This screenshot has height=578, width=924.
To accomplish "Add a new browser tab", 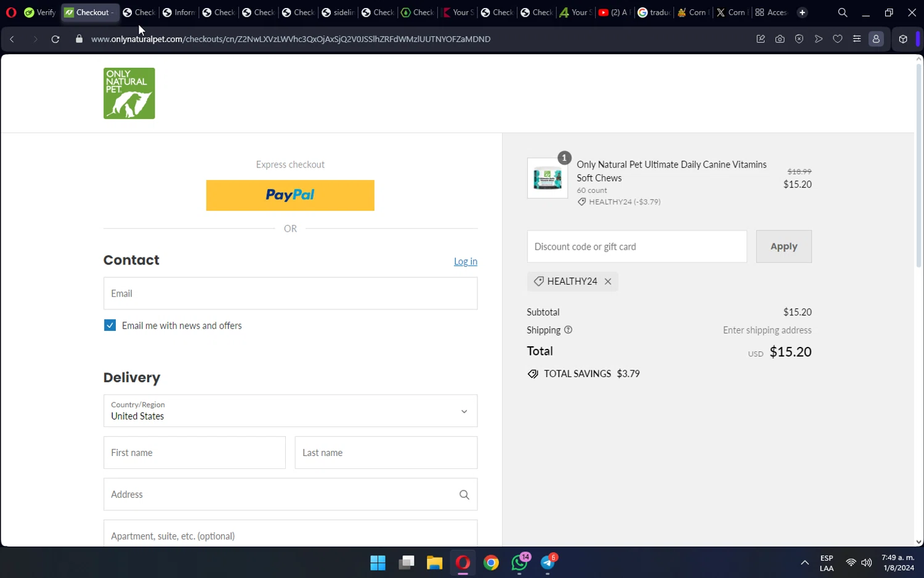I will [x=802, y=12].
